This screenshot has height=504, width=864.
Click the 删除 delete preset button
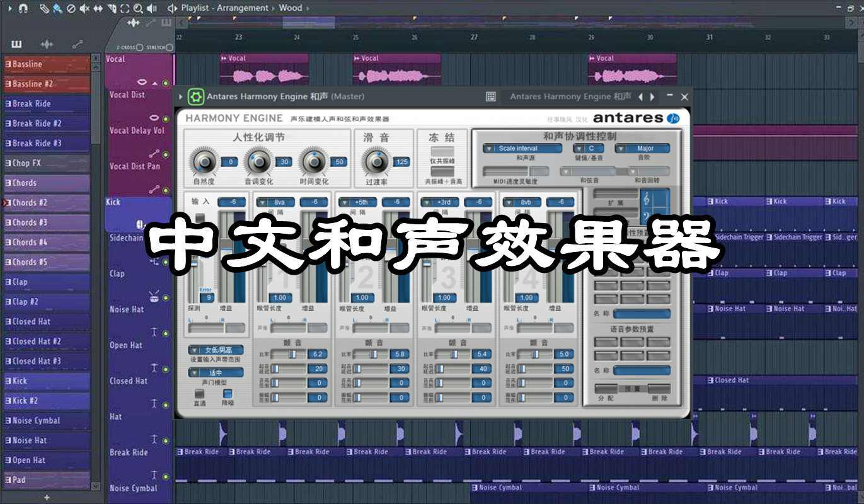659,389
